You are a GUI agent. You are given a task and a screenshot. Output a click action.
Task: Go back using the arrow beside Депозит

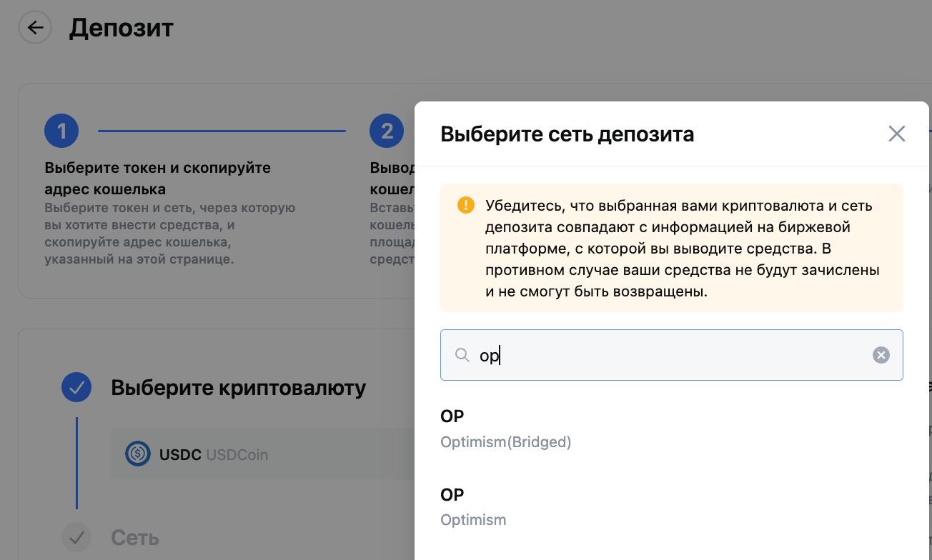(35, 29)
